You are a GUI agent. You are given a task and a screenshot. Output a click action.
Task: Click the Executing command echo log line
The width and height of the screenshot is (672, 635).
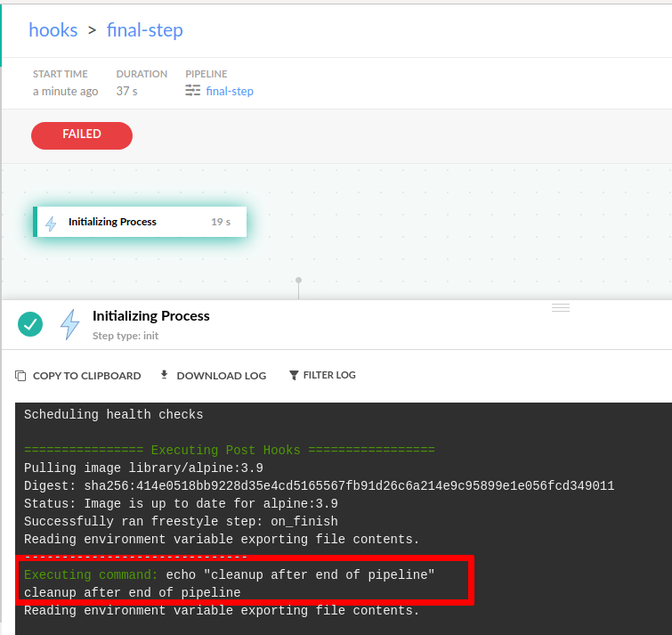(x=229, y=575)
